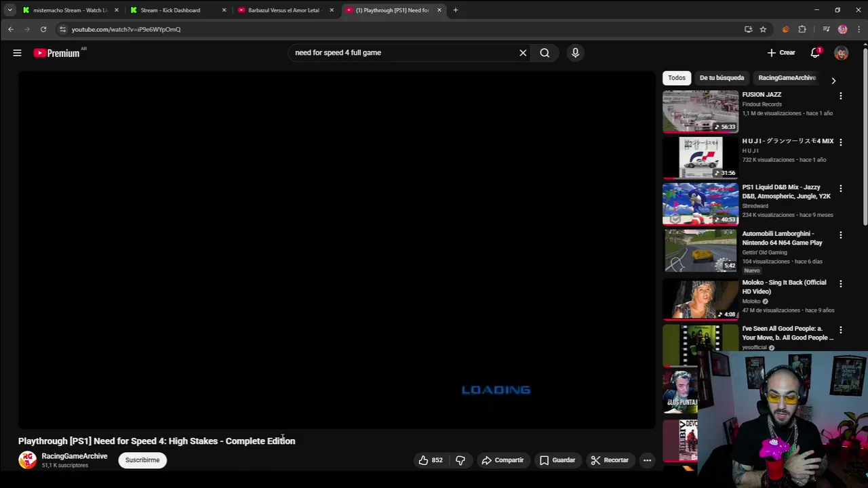
Task: Bookmark this page with the star
Action: click(763, 29)
